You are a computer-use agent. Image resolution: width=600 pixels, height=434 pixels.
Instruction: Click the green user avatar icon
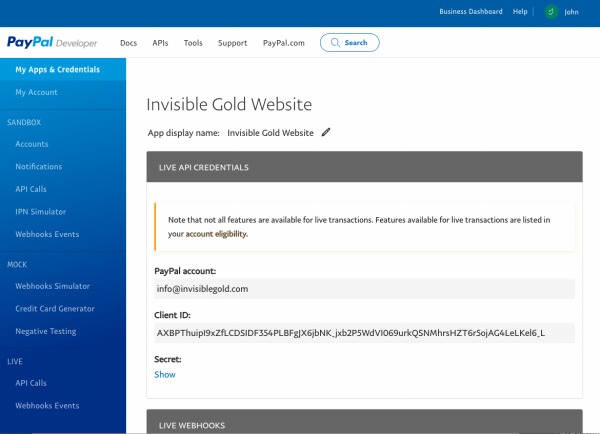tap(551, 12)
